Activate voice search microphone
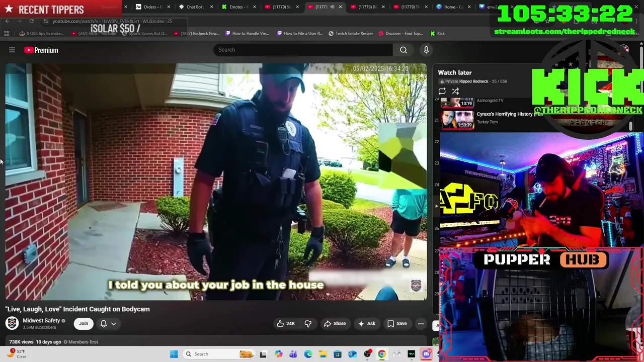The width and height of the screenshot is (644, 362). coord(426,50)
